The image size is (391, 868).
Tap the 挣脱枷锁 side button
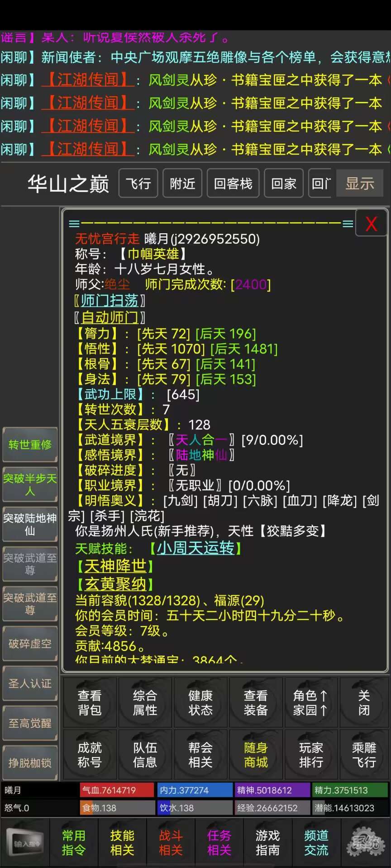tap(30, 763)
